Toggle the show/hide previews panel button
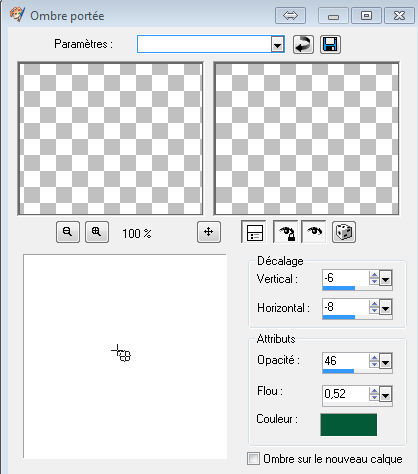 tap(254, 232)
